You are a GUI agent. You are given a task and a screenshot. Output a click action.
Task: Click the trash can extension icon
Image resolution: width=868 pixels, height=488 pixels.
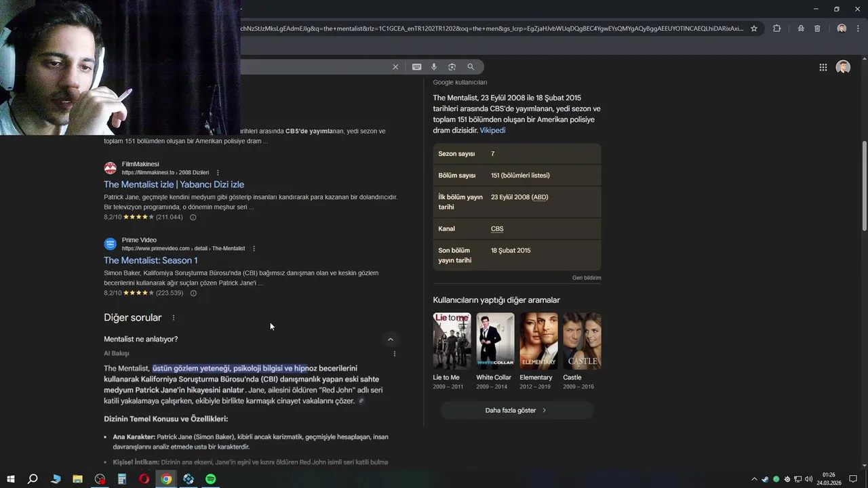point(817,28)
